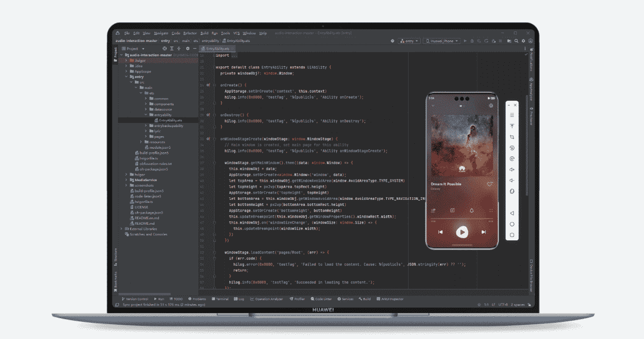Open the entry module configuration dropdown
The height and width of the screenshot is (339, 644).
409,40
